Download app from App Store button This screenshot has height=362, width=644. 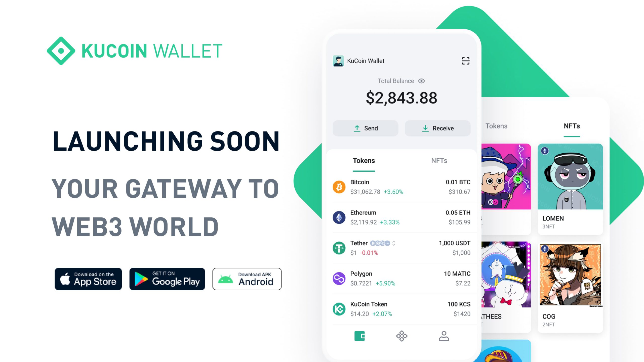click(x=88, y=279)
